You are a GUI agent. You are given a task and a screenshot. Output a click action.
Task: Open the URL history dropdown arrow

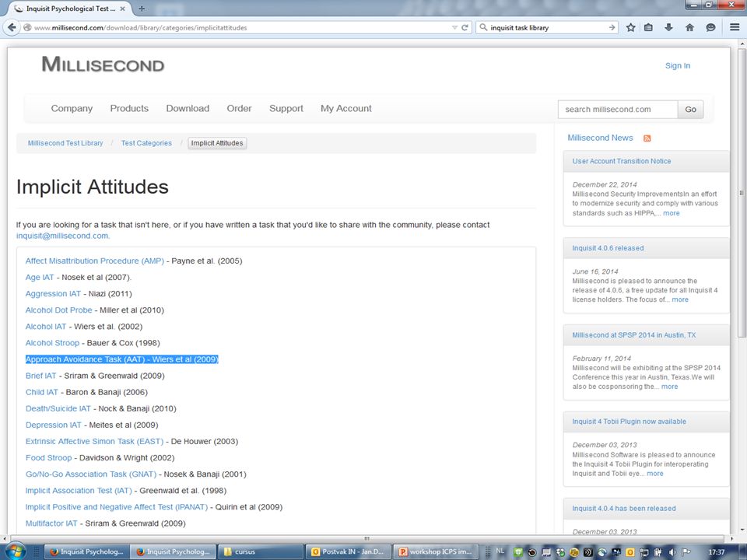[454, 28]
